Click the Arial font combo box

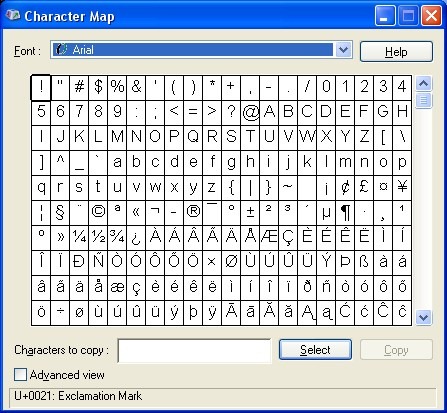201,50
